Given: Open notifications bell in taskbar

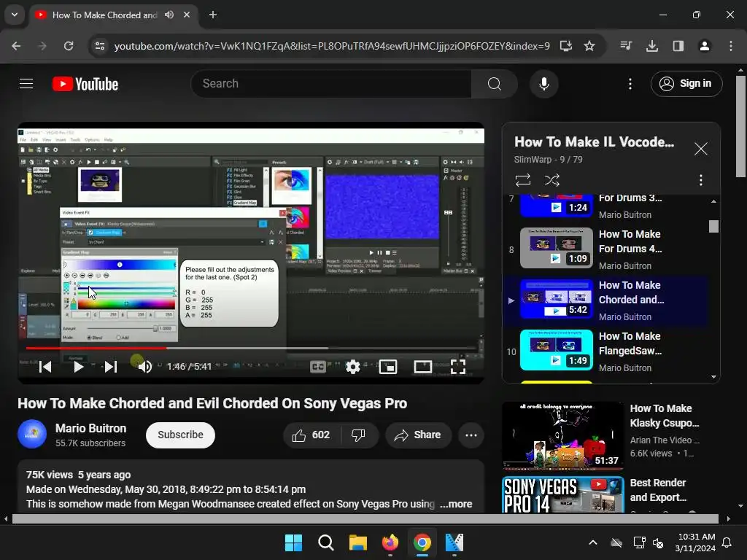Looking at the screenshot, I should pyautogui.click(x=727, y=542).
